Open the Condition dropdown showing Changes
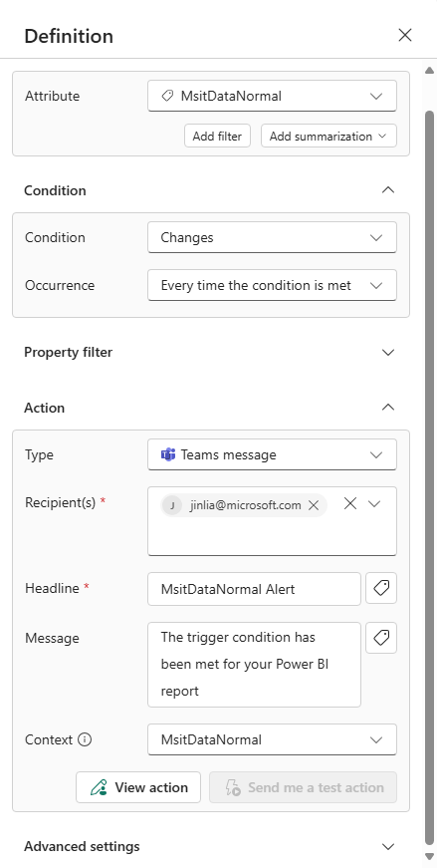Viewport: 437px width, 868px height. (x=272, y=237)
